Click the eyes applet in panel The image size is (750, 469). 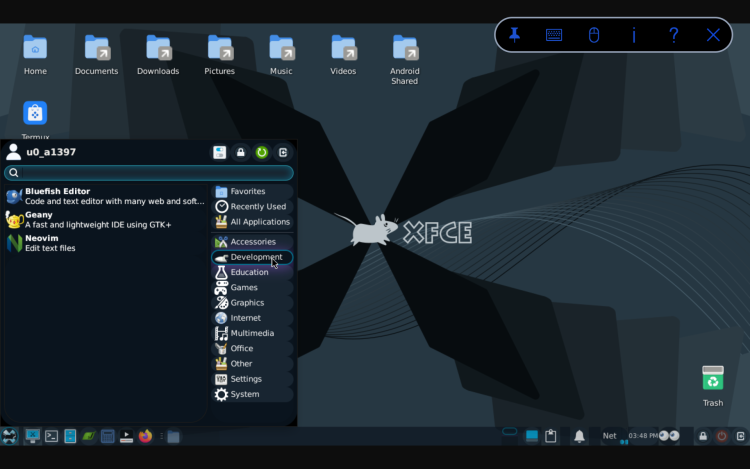(669, 436)
